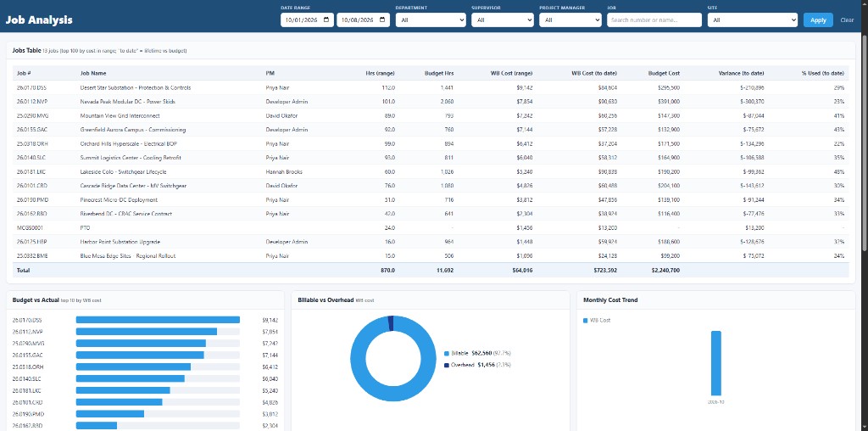The height and width of the screenshot is (431, 868).
Task: Sort by PM column header
Action: click(x=270, y=73)
